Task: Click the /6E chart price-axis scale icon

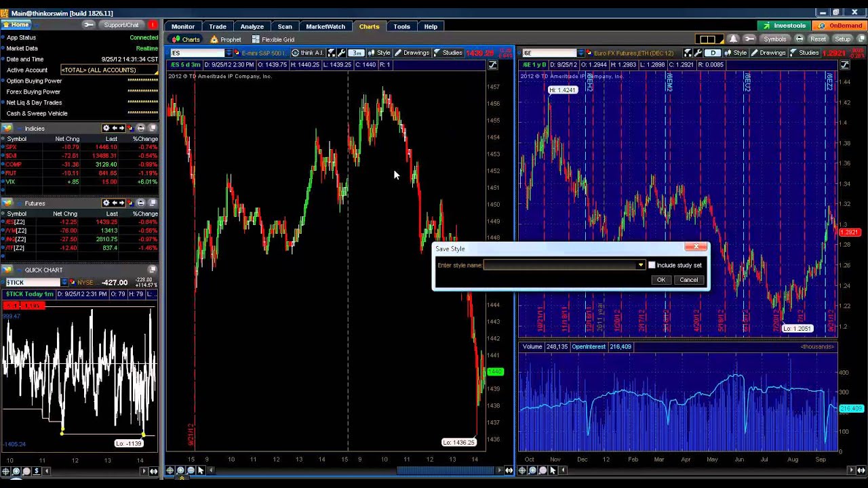Action: 845,65
